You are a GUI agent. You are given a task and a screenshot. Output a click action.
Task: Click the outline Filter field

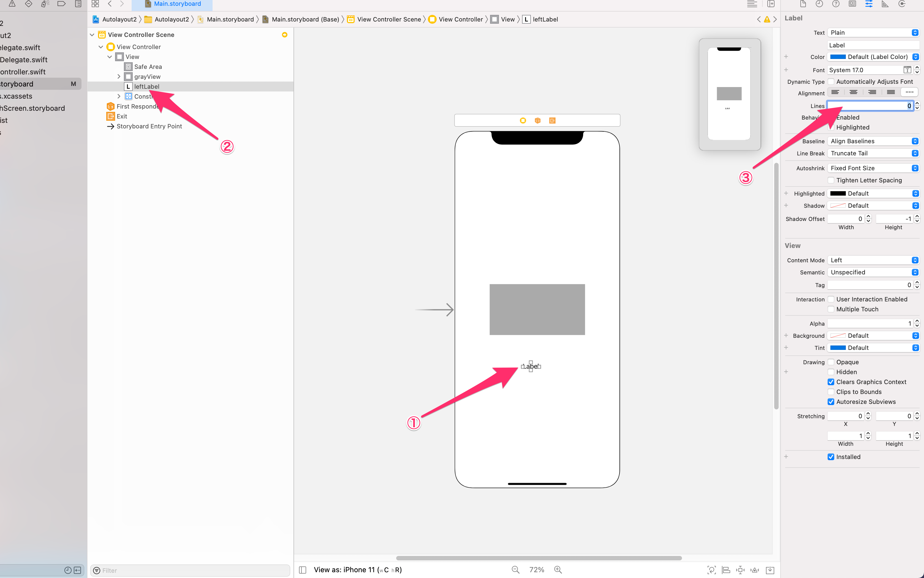(190, 570)
